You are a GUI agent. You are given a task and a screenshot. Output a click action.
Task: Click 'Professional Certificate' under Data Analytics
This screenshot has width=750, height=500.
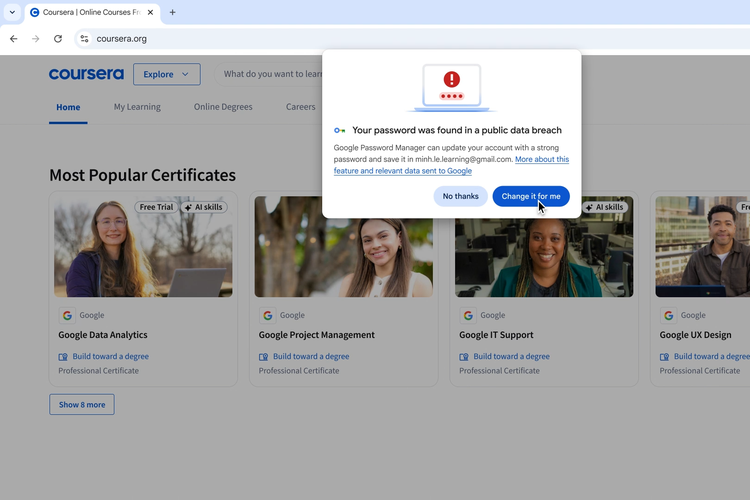(x=99, y=371)
